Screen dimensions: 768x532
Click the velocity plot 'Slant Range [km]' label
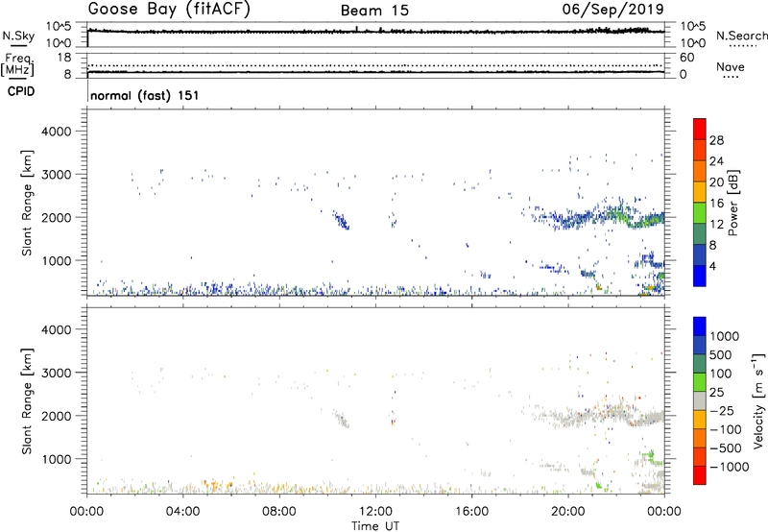[x=27, y=401]
